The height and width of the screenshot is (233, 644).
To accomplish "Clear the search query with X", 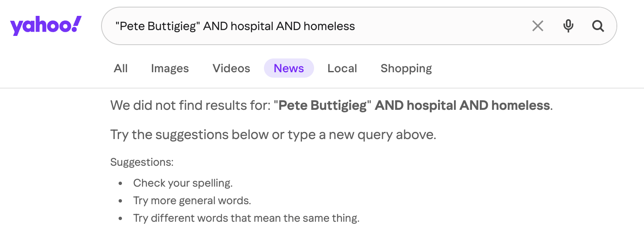I will click(538, 26).
